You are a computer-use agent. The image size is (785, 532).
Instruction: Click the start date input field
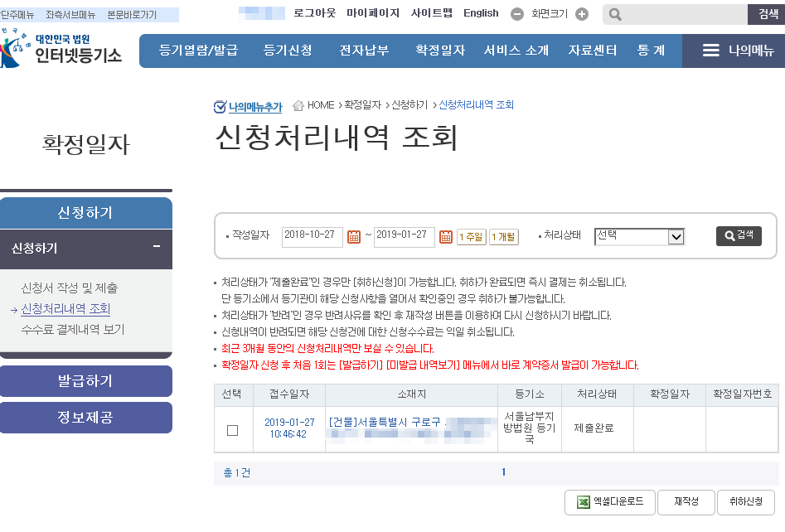(x=313, y=236)
